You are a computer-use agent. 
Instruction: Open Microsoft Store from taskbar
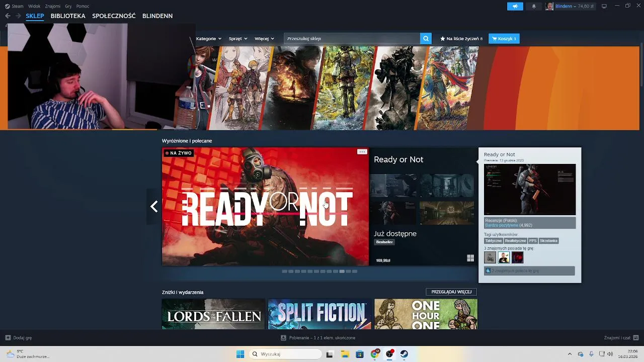click(360, 354)
